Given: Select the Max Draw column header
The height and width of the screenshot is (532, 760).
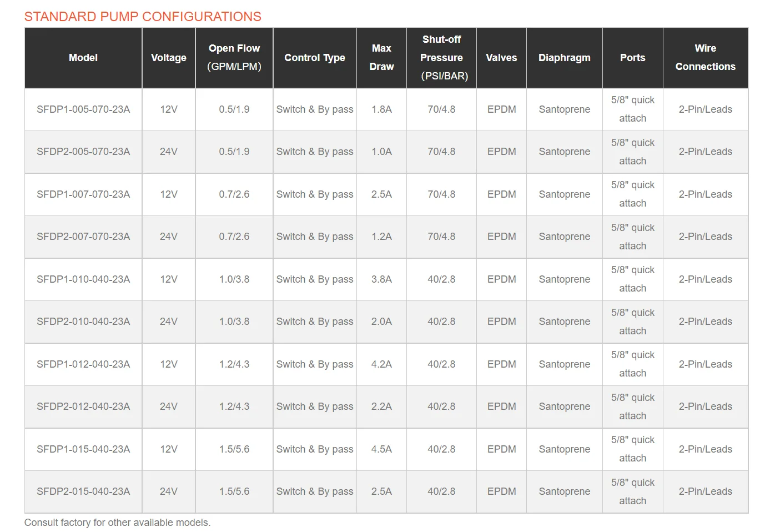Looking at the screenshot, I should pyautogui.click(x=382, y=57).
